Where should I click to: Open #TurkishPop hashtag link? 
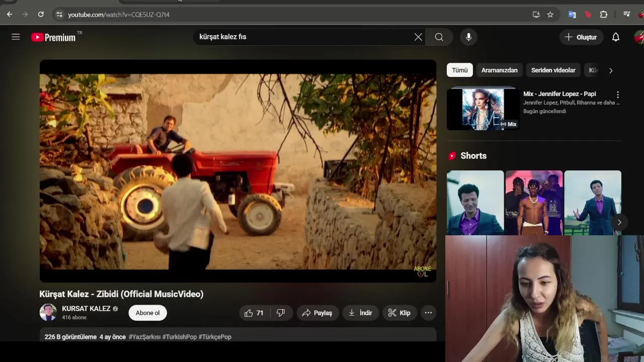(180, 337)
